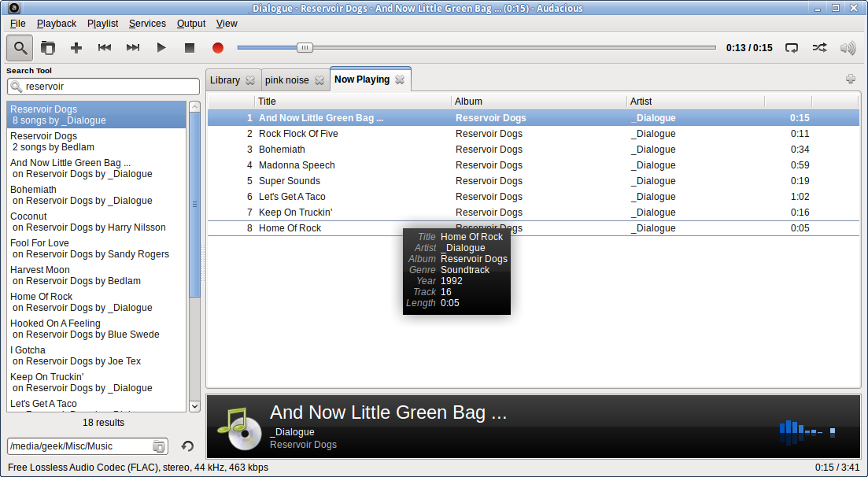
Task: Click the Play button
Action: click(161, 48)
